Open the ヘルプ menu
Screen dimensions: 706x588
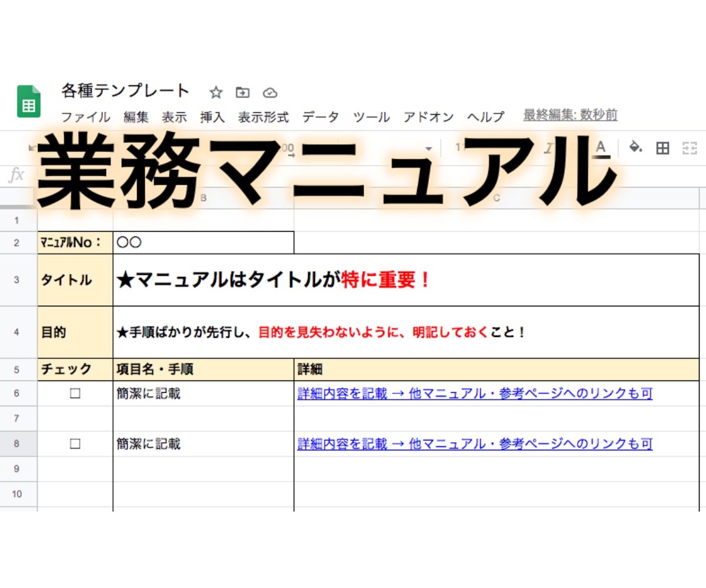click(x=485, y=116)
